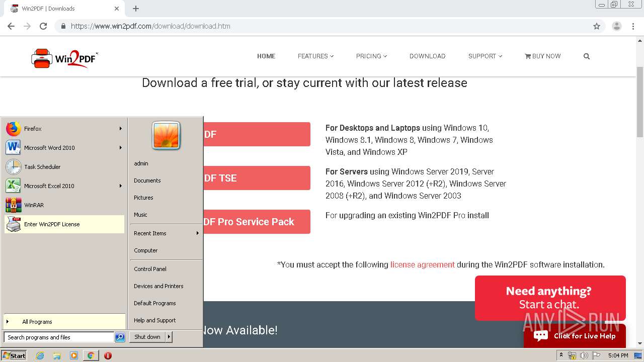This screenshot has height=362, width=644.
Task: Go back to the previous page
Action: click(x=11, y=26)
